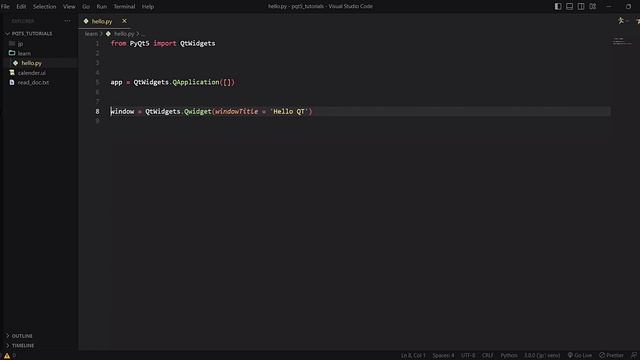This screenshot has height=360, width=640.
Task: Open the Go menu
Action: point(86,7)
